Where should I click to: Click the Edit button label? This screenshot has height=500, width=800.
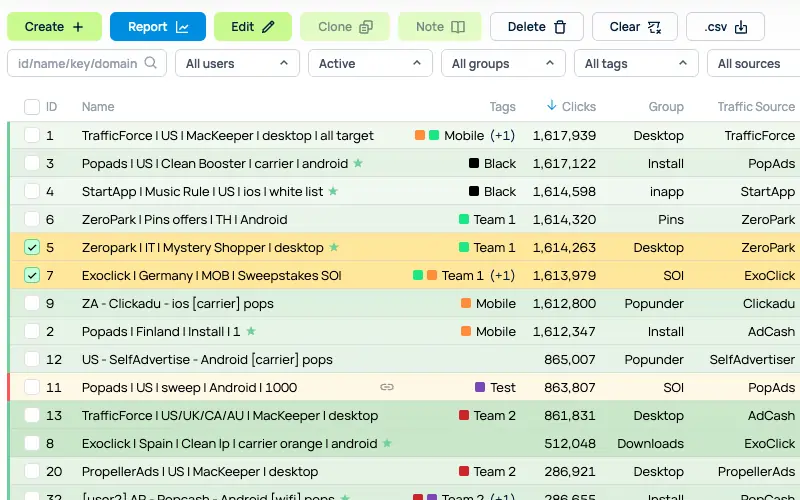coord(242,27)
